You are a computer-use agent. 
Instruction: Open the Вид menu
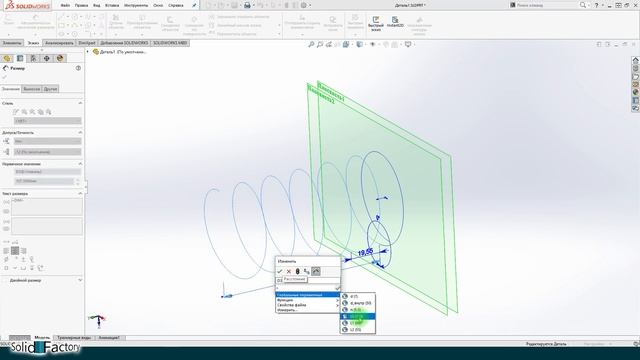97,6
